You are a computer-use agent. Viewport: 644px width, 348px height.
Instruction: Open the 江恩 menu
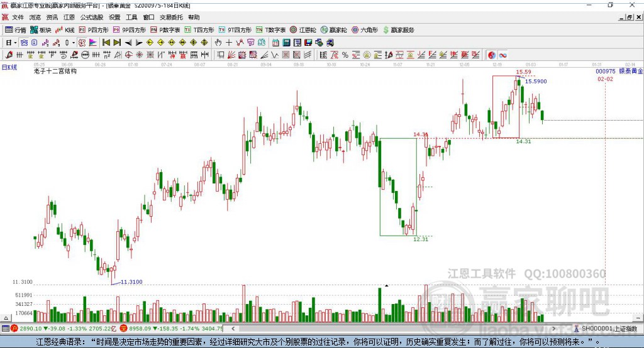point(69,17)
